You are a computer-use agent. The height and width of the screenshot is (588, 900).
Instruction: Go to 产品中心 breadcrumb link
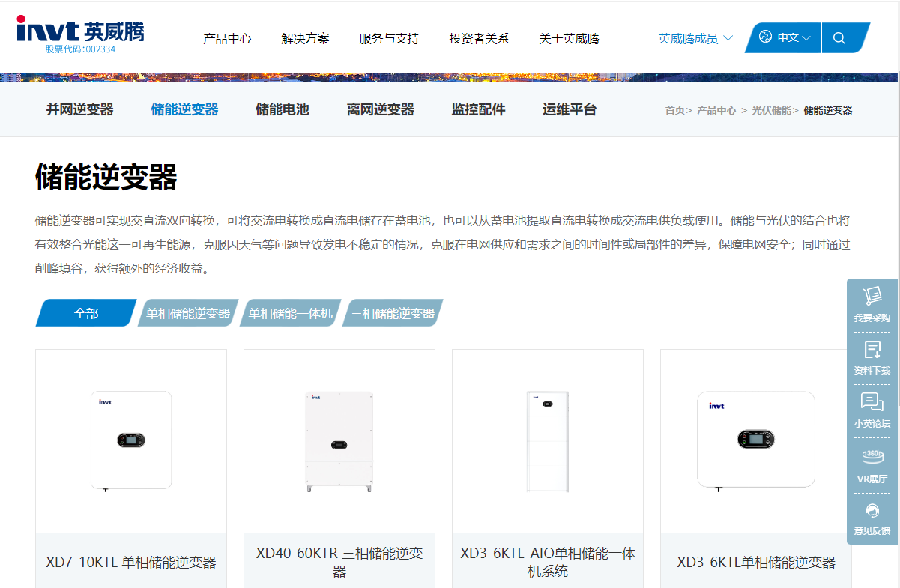(716, 110)
